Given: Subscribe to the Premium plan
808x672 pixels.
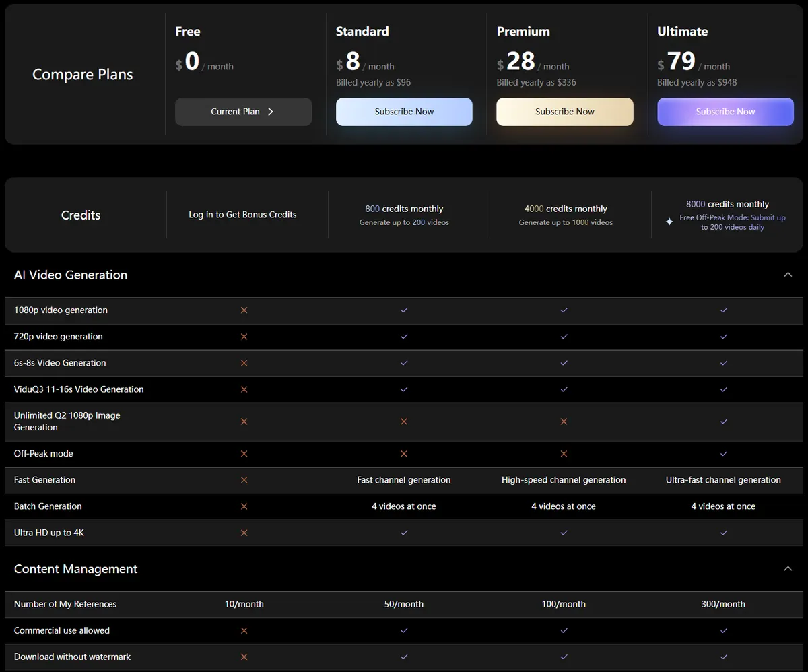Looking at the screenshot, I should click(x=565, y=112).
